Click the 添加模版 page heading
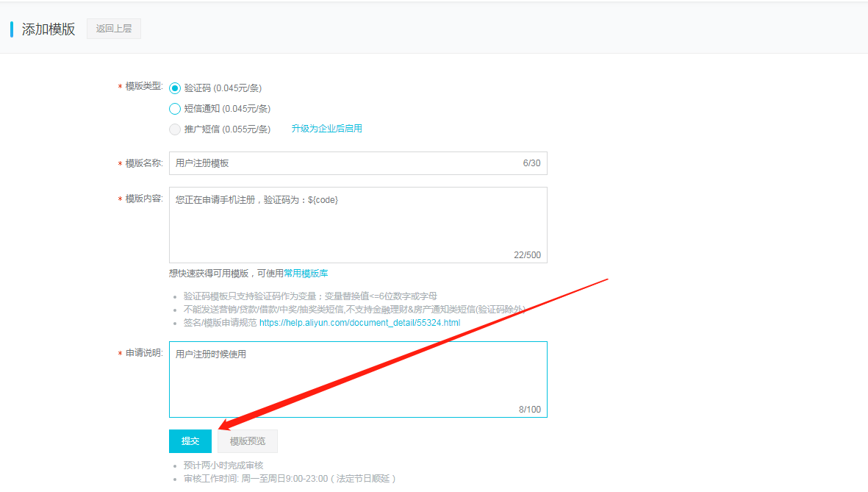The height and width of the screenshot is (492, 868). pyautogui.click(x=49, y=29)
